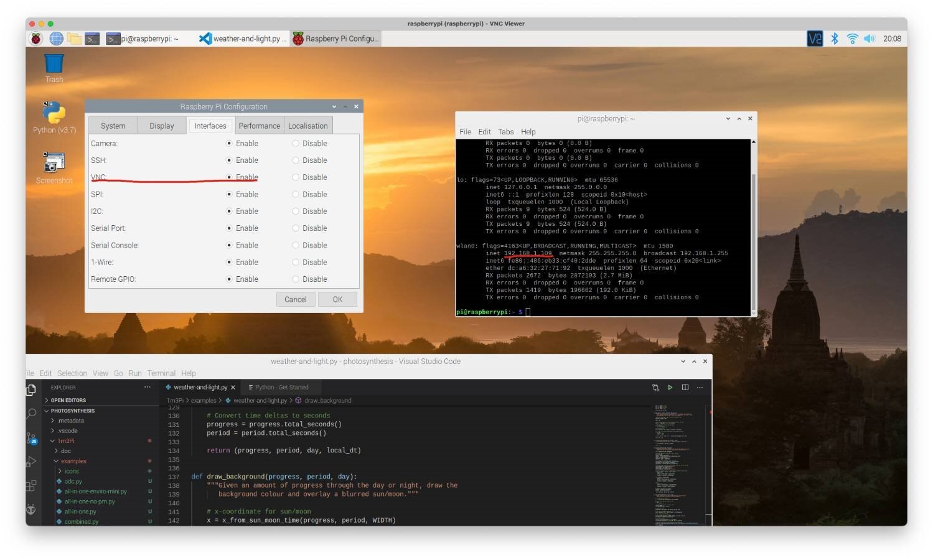This screenshot has width=933, height=560.
Task: Expand the doc folder in explorer
Action: tap(65, 451)
